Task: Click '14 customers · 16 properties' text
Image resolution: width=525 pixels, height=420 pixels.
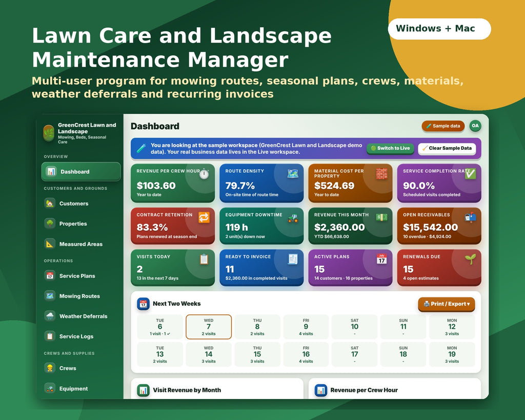Action: point(343,278)
